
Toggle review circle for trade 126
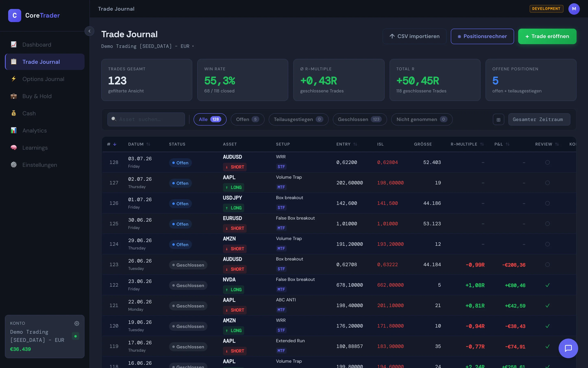pyautogui.click(x=547, y=203)
